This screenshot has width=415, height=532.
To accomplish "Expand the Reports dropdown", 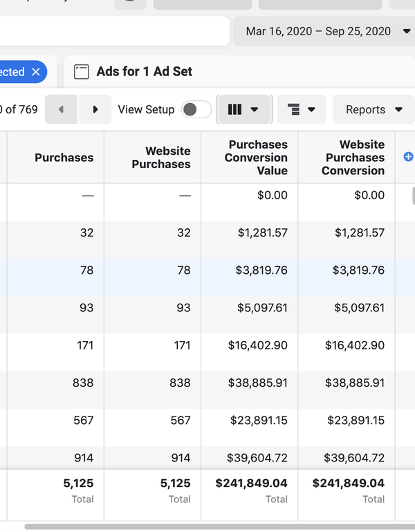I will 374,109.
